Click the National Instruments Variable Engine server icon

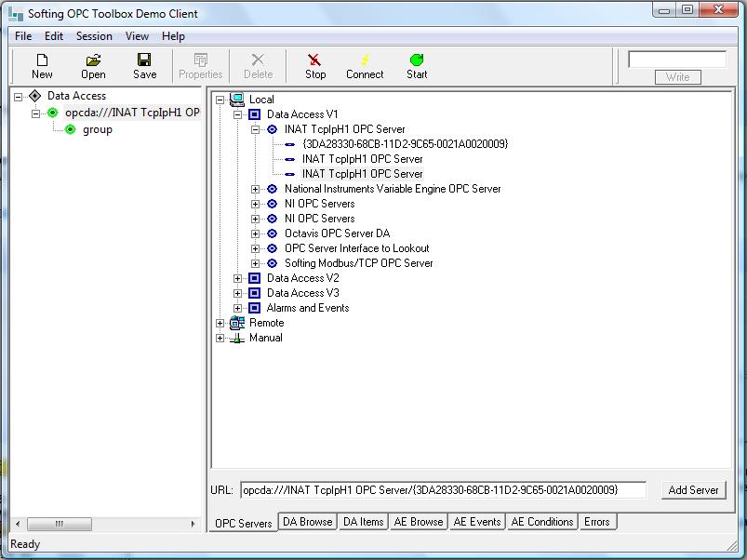coord(272,189)
